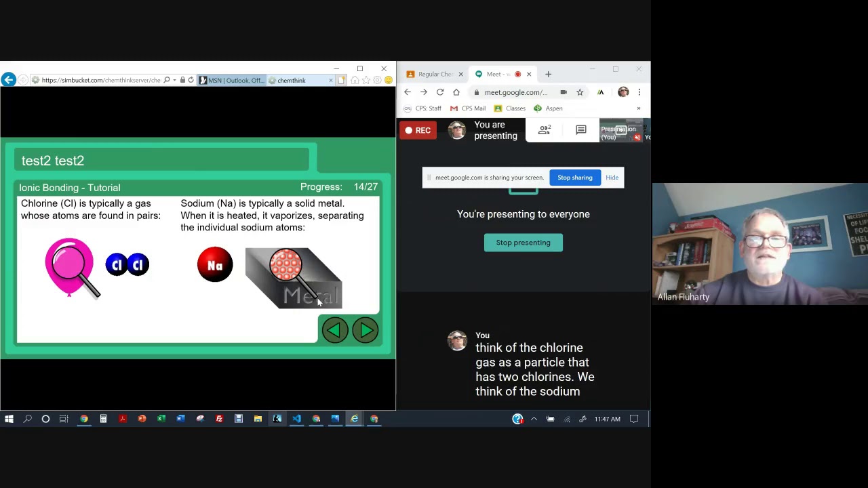Open Task View on the taskbar

[64, 419]
